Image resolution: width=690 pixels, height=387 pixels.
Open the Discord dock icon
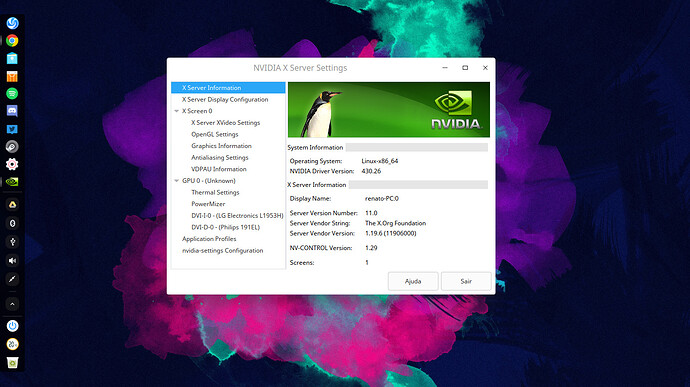12,111
